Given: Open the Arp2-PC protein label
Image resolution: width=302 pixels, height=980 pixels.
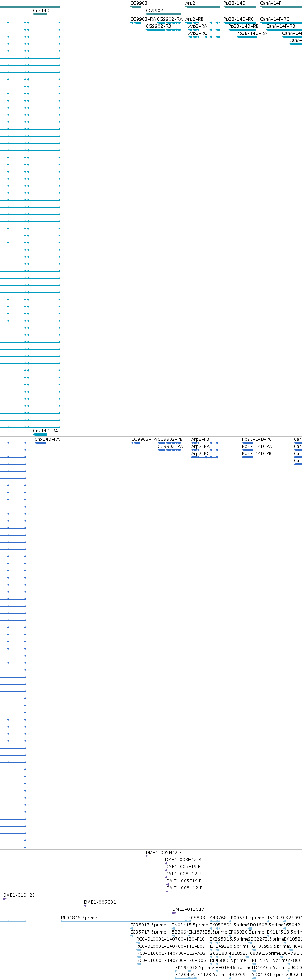Looking at the screenshot, I should point(200,454).
